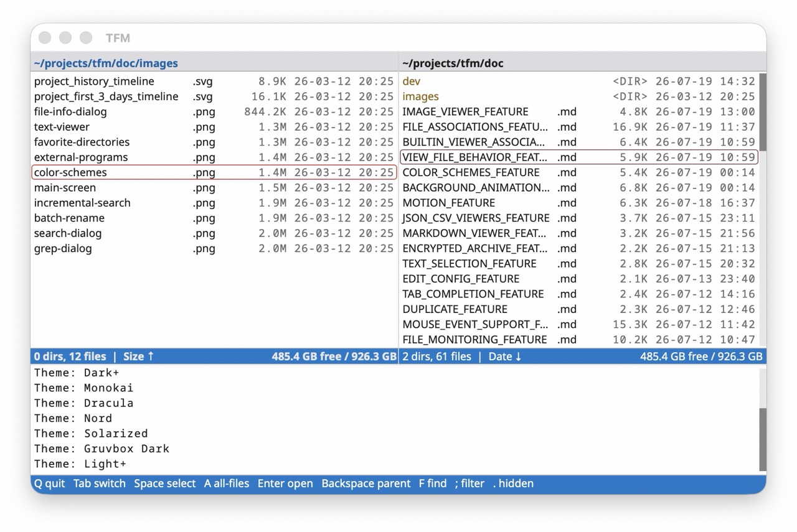Select the batch-rename .png file

point(214,218)
